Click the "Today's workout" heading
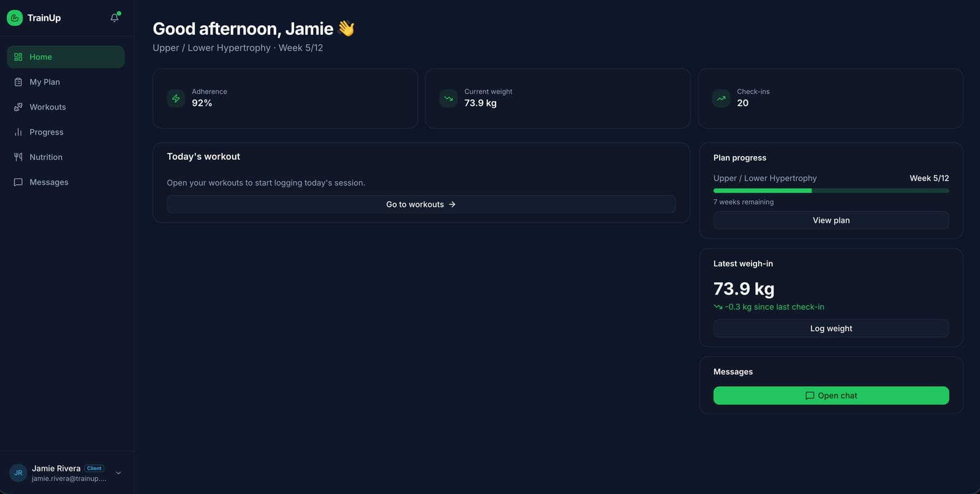The image size is (980, 494). coord(203,157)
